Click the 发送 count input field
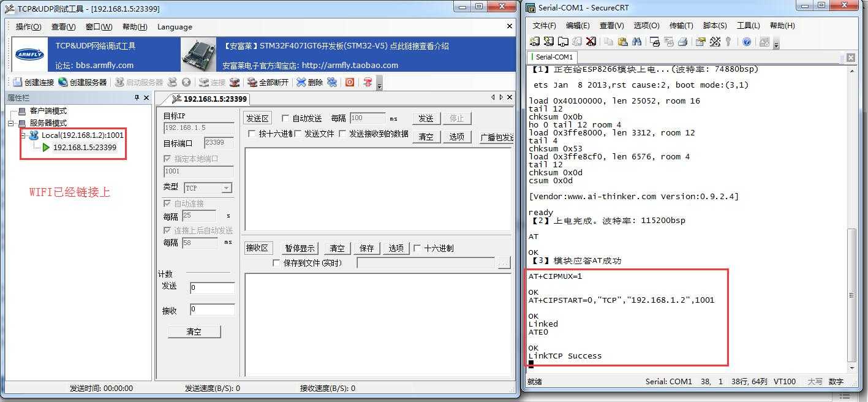Viewport: 868px width, 402px height. click(x=212, y=288)
